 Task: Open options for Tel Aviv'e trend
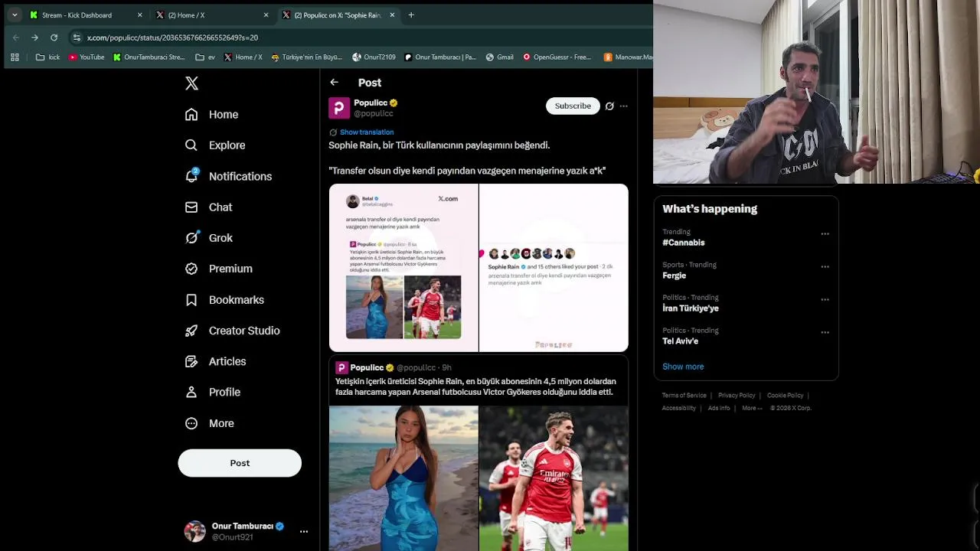coord(825,333)
